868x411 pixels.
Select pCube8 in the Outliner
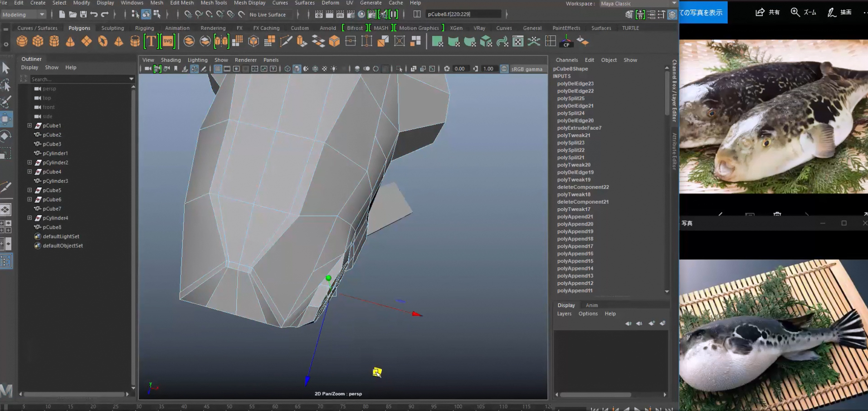52,227
